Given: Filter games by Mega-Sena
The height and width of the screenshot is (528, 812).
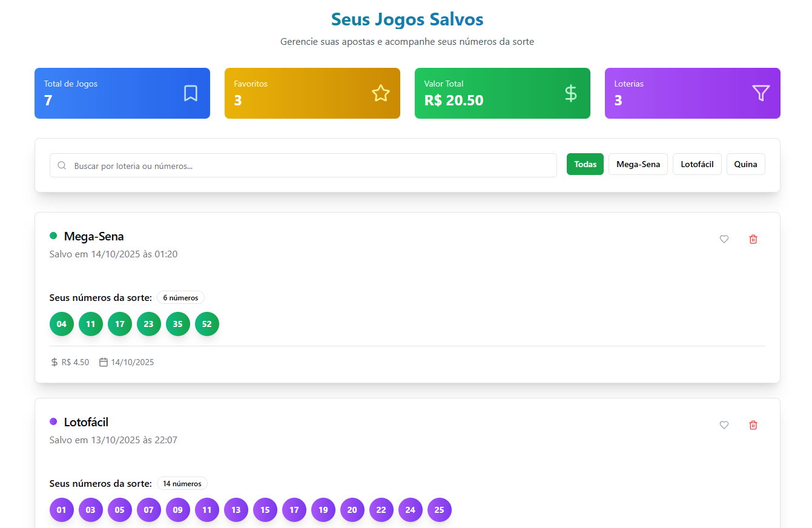Looking at the screenshot, I should [x=638, y=164].
